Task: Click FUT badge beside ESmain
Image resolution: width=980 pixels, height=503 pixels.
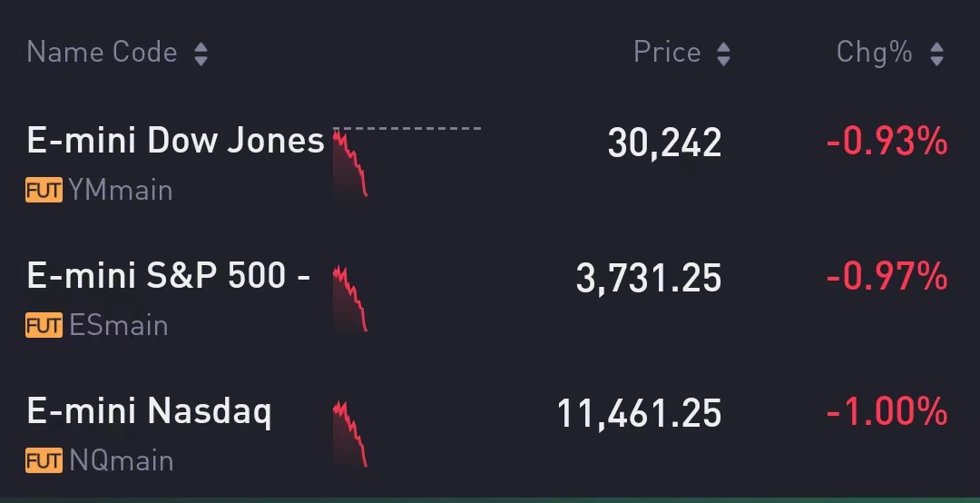Action: click(x=44, y=325)
